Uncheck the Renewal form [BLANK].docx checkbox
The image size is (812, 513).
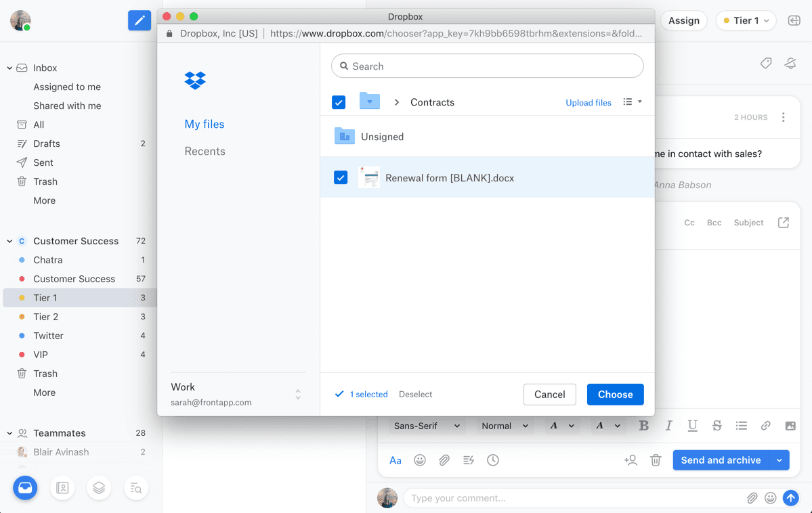point(341,177)
